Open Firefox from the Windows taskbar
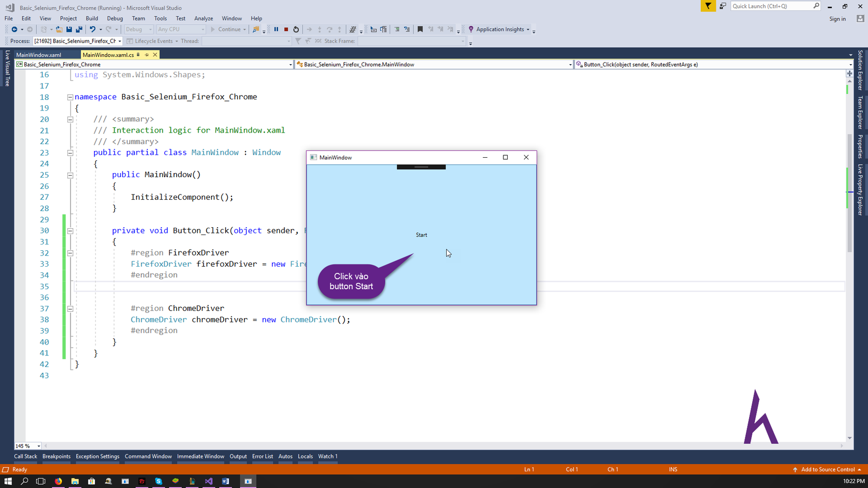 pos(58,481)
